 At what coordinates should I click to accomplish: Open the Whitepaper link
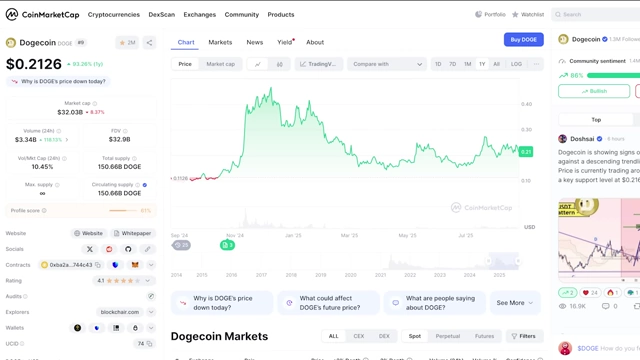tap(133, 233)
